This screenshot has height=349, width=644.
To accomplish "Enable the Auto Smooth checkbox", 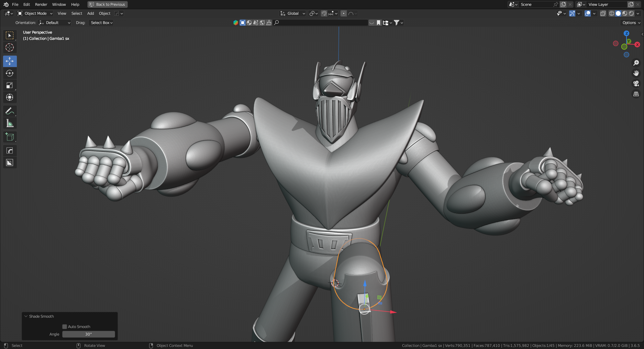I will 65,327.
